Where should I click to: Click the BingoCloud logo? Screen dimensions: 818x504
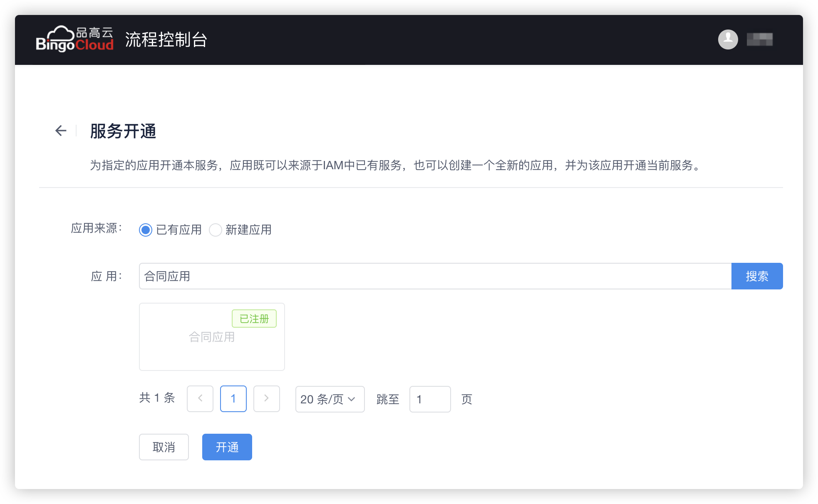[74, 39]
